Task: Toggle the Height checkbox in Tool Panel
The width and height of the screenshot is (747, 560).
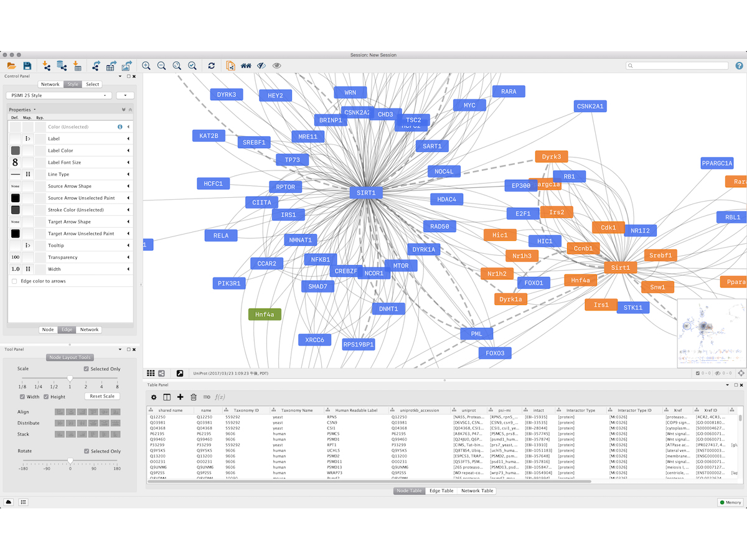Action: click(x=45, y=396)
